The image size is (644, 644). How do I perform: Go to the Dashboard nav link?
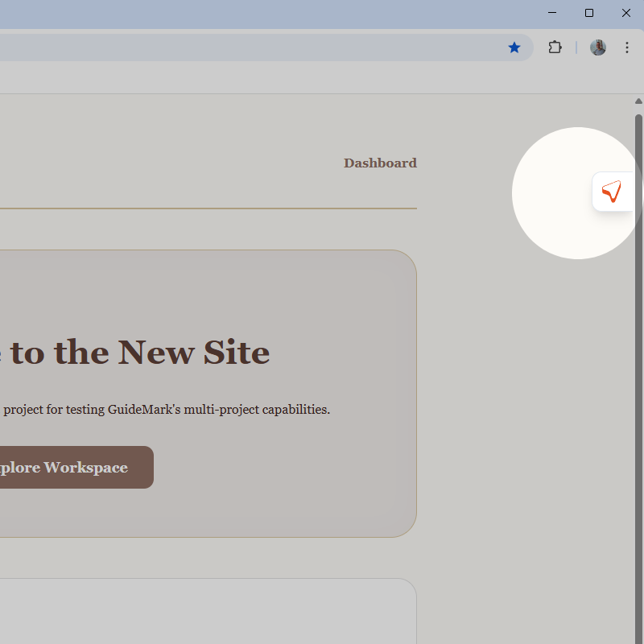coord(380,163)
